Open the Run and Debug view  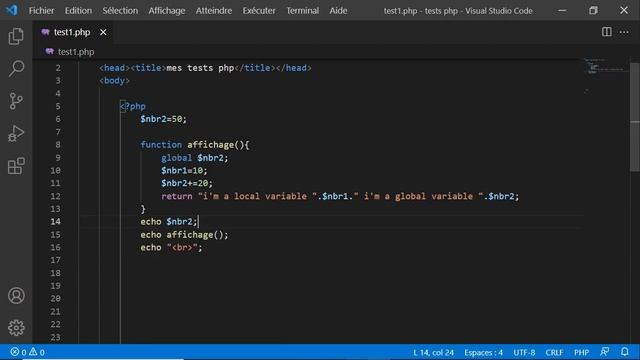[16, 133]
